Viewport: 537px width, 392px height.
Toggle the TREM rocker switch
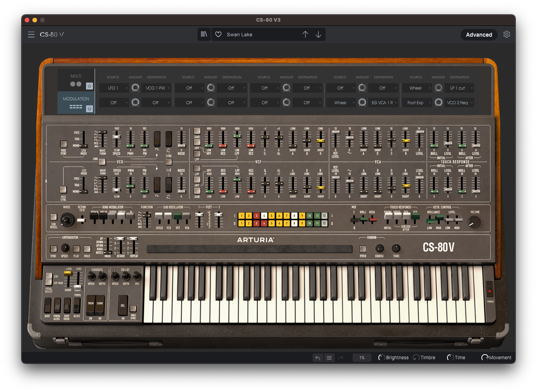[91, 306]
